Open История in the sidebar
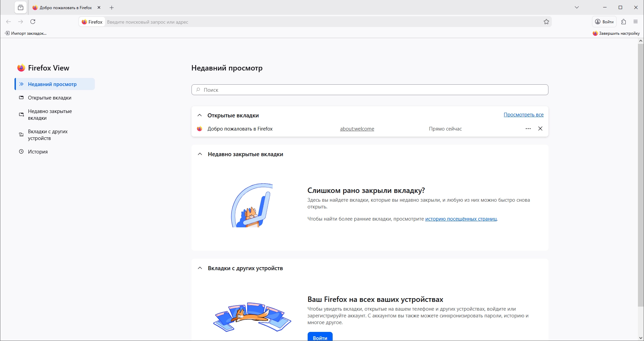This screenshot has height=341, width=644. click(55, 152)
